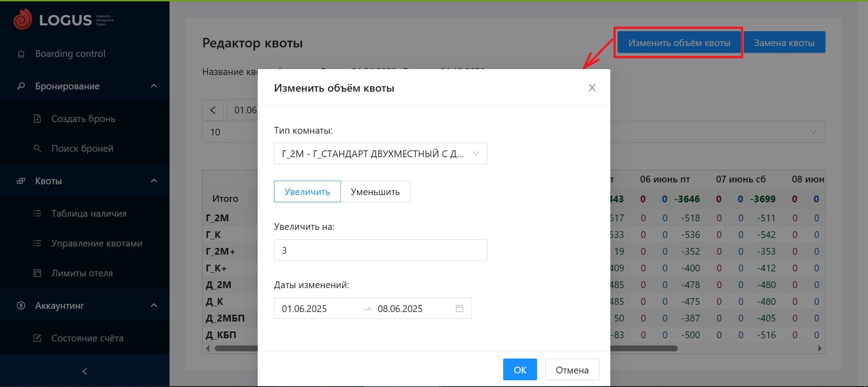Open the dropdown arrow behind the dialog

tap(814, 132)
